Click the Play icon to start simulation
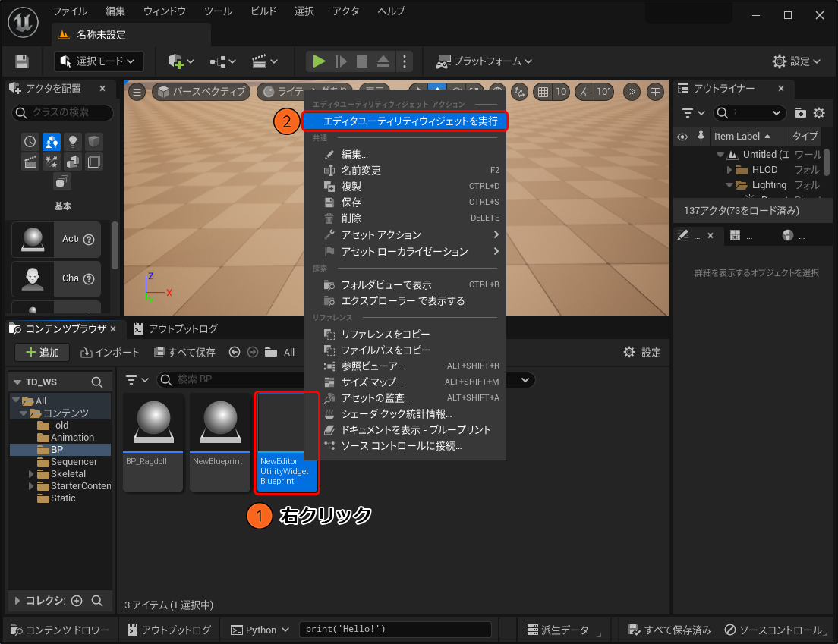This screenshot has height=644, width=838. click(318, 61)
